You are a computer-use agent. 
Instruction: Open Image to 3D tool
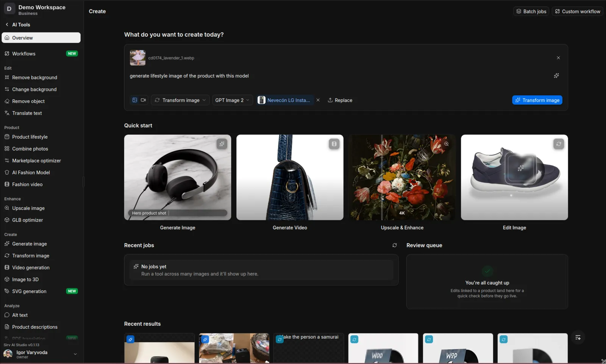point(41,280)
